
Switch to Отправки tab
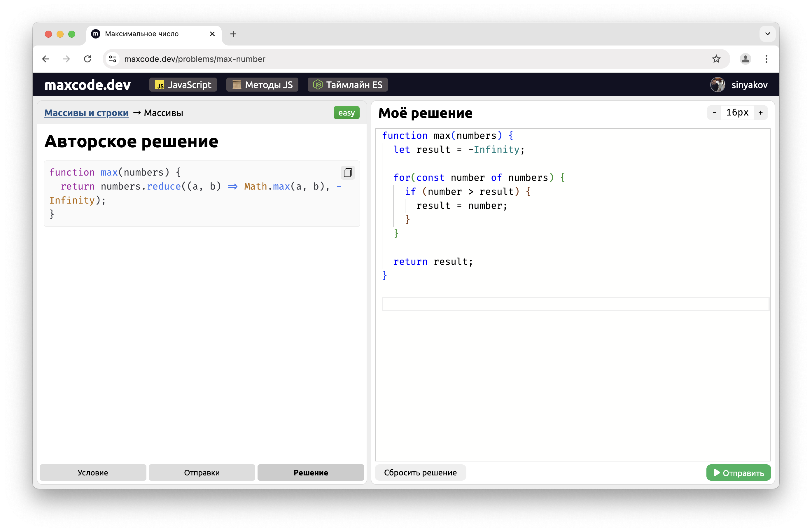point(202,473)
